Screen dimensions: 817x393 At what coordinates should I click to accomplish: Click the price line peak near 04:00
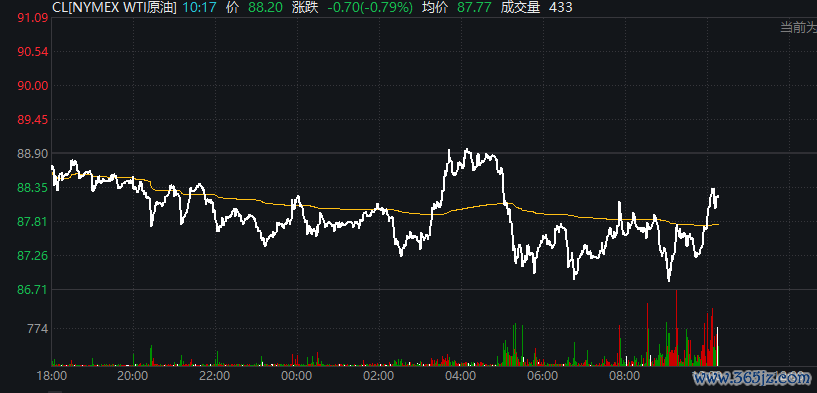pos(466,150)
